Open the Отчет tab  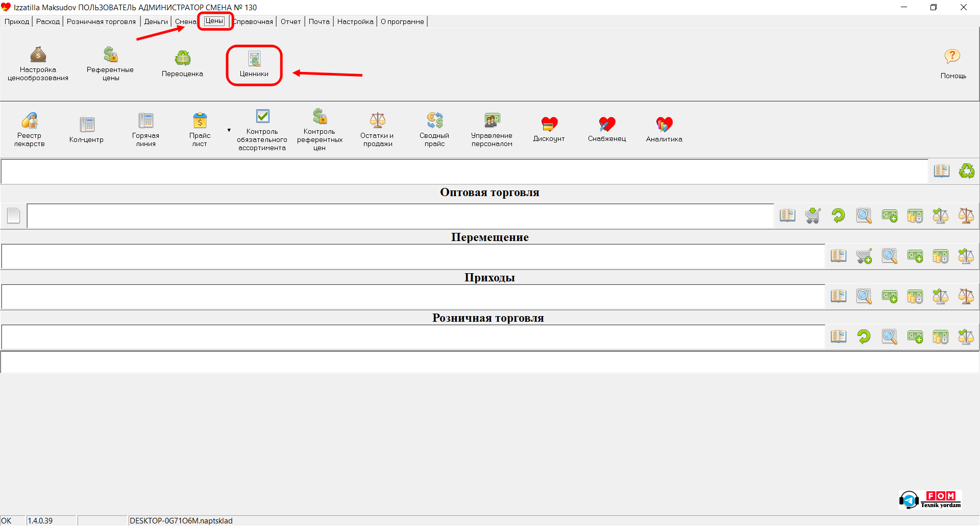(290, 21)
